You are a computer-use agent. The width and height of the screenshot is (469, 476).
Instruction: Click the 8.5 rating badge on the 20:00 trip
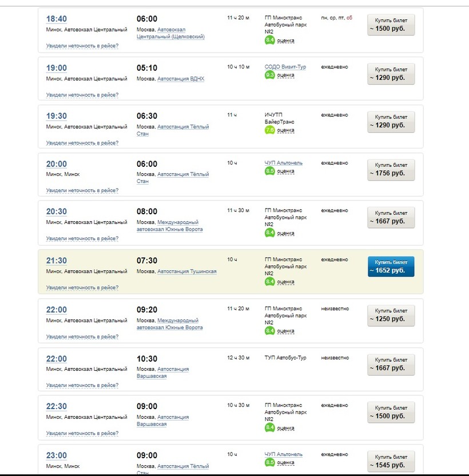coord(270,171)
